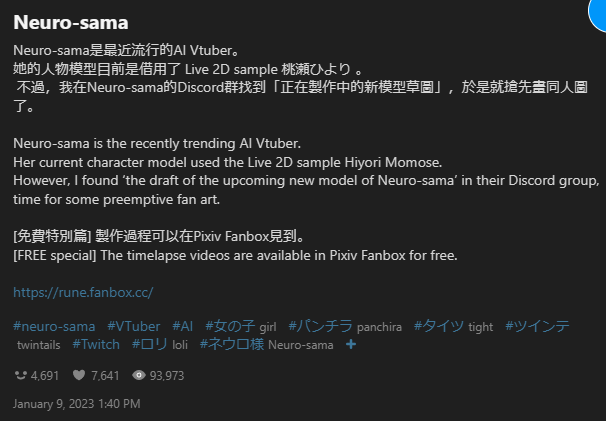Select the #VTuber tag
Image resolution: width=606 pixels, height=421 pixels.
[133, 326]
